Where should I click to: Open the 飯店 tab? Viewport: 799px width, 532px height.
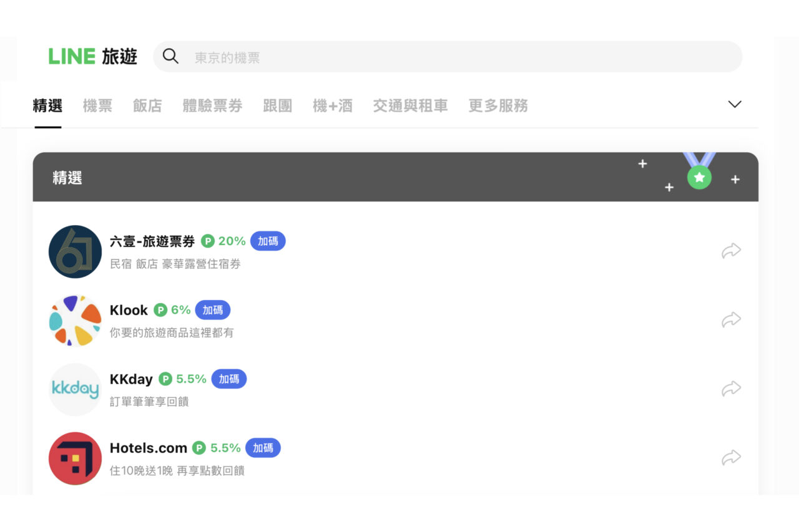click(147, 105)
